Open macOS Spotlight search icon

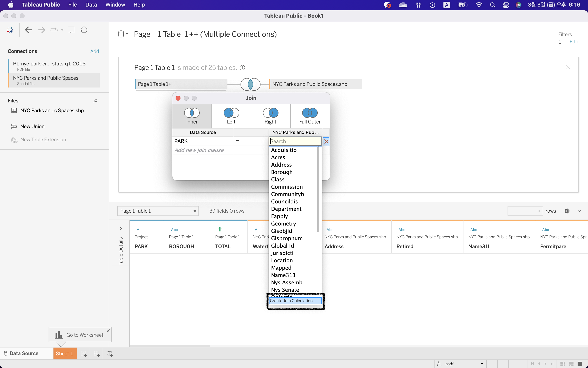tap(492, 5)
